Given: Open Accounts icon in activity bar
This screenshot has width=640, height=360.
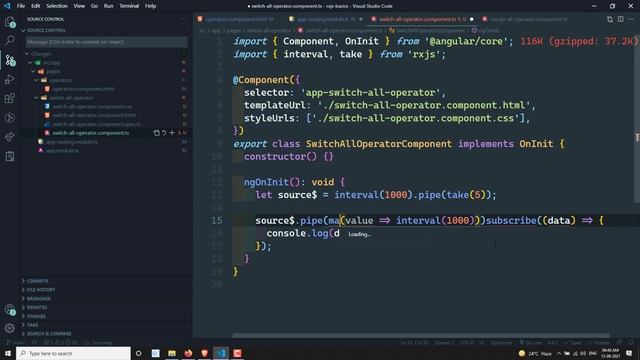Looking at the screenshot, I should (10, 310).
